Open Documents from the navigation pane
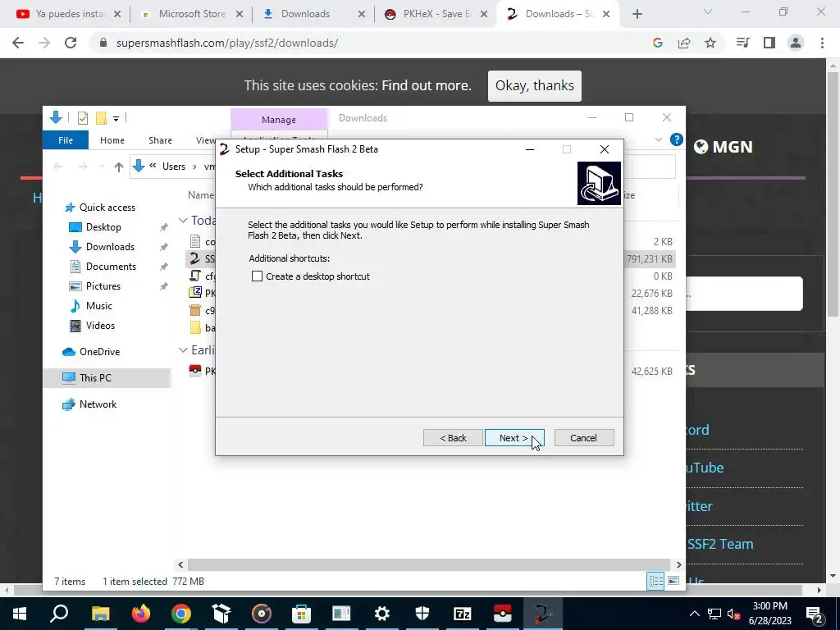 [111, 267]
